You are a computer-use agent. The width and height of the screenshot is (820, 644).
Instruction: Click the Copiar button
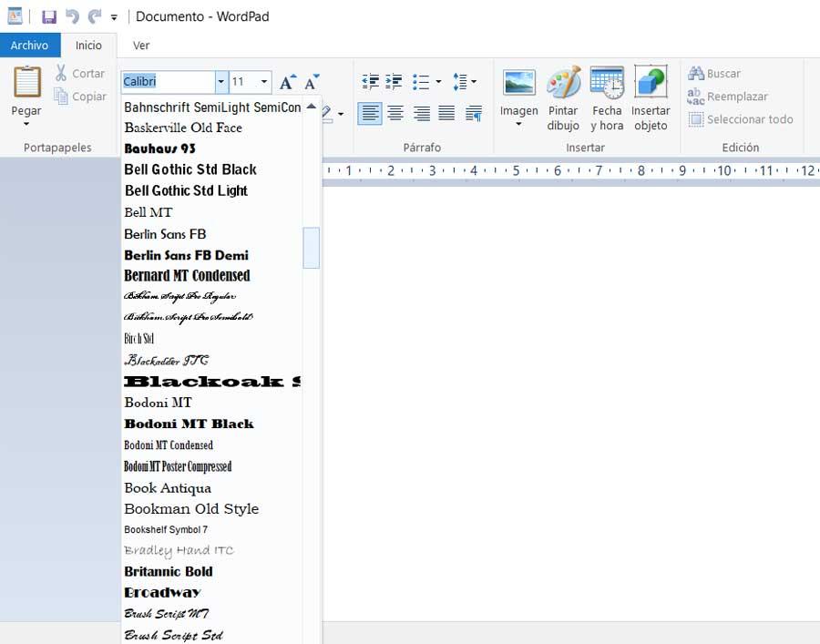tap(80, 97)
